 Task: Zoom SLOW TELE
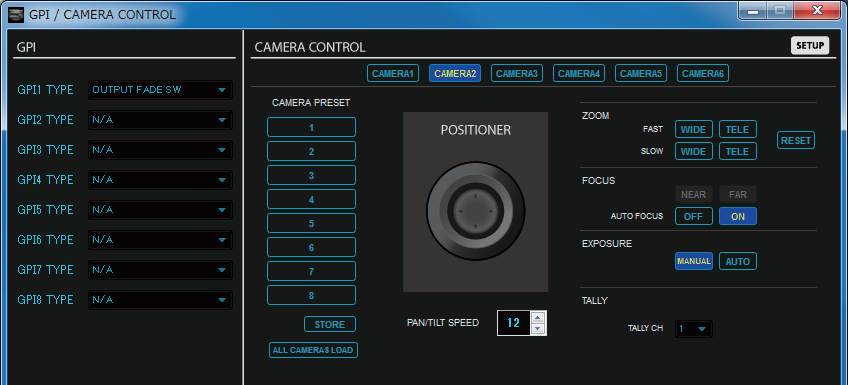coord(738,151)
